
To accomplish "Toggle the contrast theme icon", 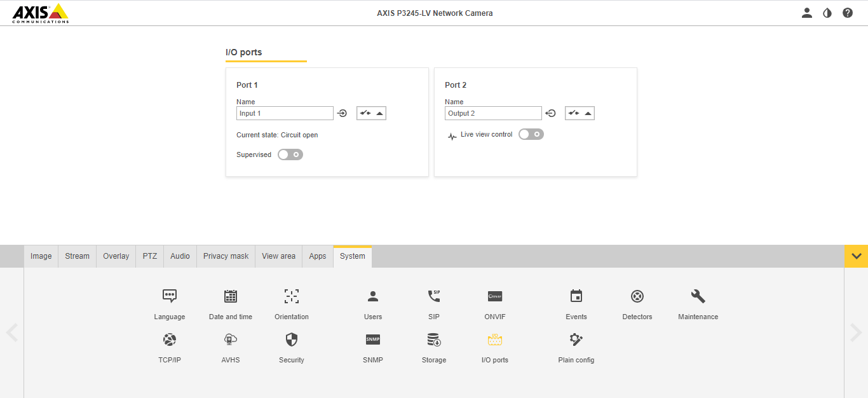I will tap(827, 13).
